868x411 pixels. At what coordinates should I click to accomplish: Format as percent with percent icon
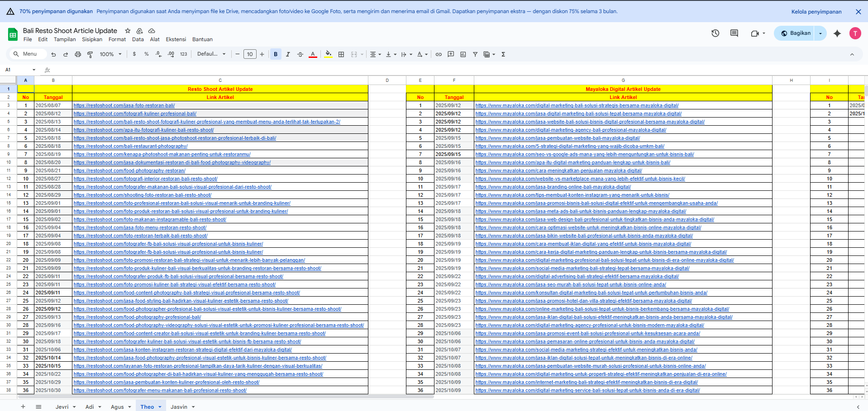(147, 54)
